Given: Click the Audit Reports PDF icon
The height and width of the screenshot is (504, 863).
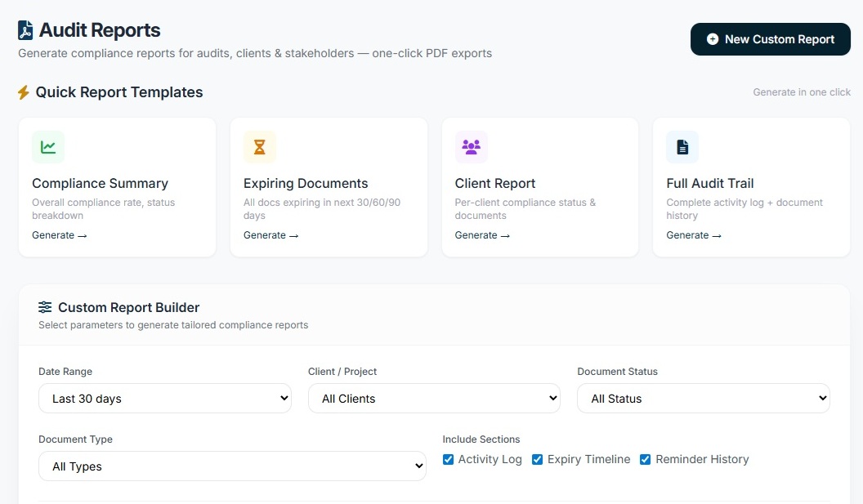Looking at the screenshot, I should tap(25, 30).
